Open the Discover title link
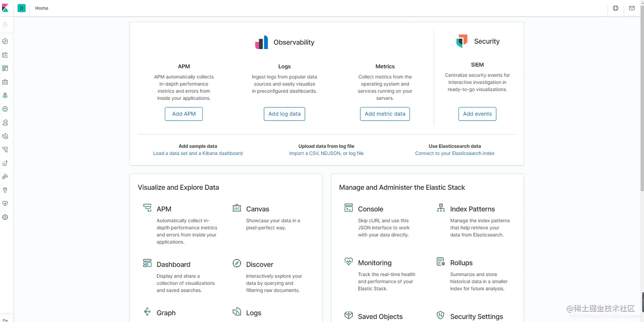 (260, 264)
